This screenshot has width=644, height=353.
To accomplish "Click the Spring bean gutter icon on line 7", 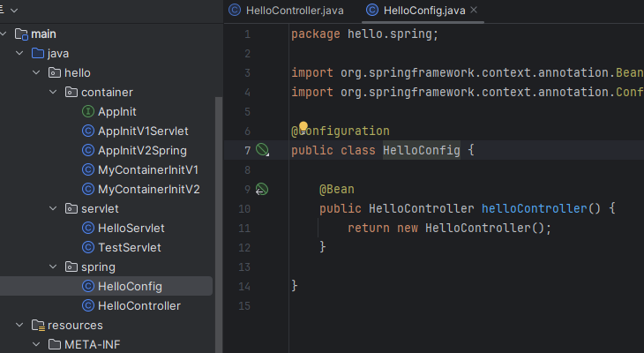I will pos(262,149).
